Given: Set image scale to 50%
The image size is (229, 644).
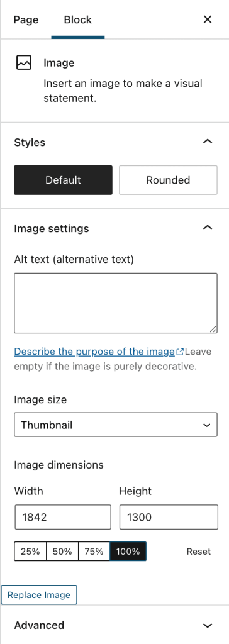Looking at the screenshot, I should (62, 552).
